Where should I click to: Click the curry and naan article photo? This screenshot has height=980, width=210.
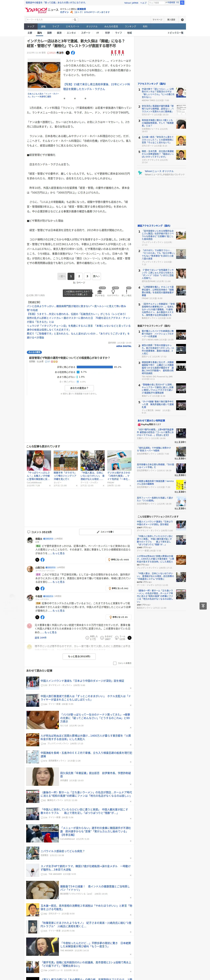(44, 75)
